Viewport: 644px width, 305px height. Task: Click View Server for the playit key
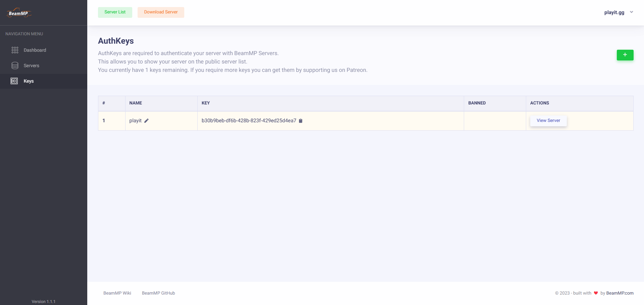click(548, 121)
